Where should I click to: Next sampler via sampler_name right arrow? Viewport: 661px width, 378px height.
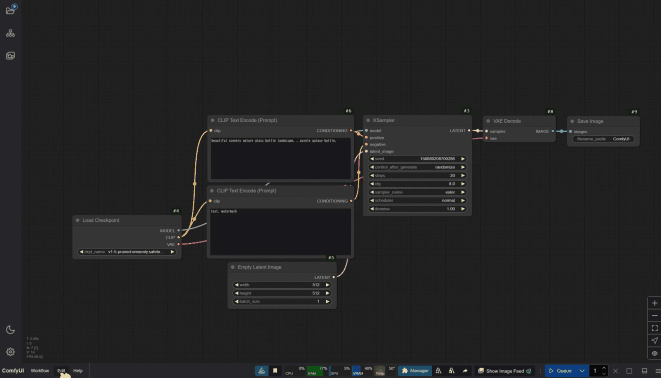462,192
